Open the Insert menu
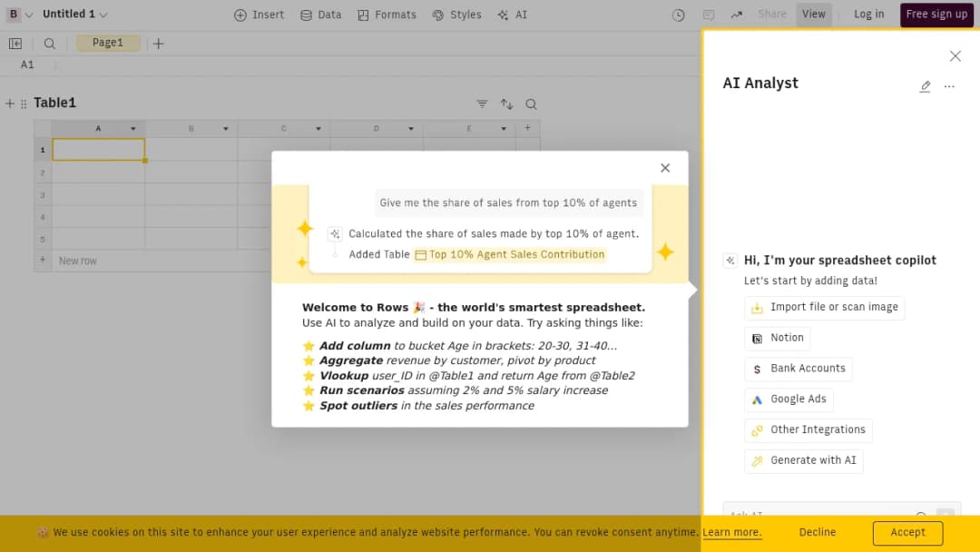Image resolution: width=980 pixels, height=552 pixels. (x=259, y=15)
